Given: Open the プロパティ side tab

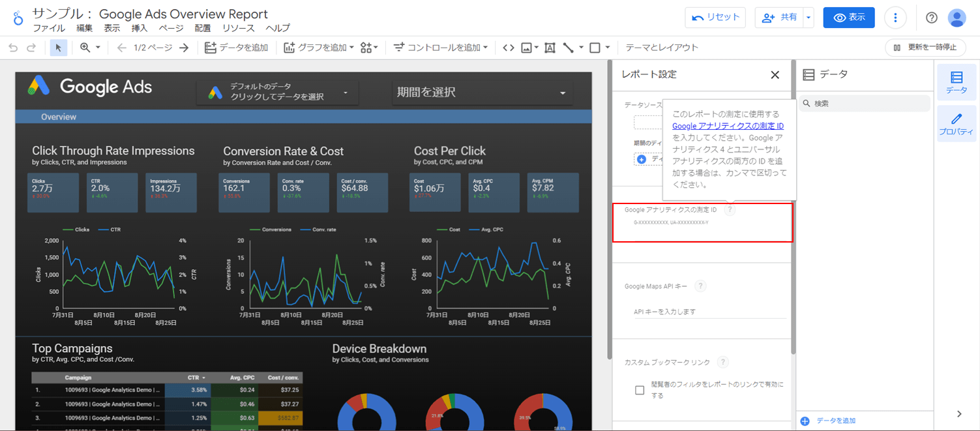Looking at the screenshot, I should [957, 124].
